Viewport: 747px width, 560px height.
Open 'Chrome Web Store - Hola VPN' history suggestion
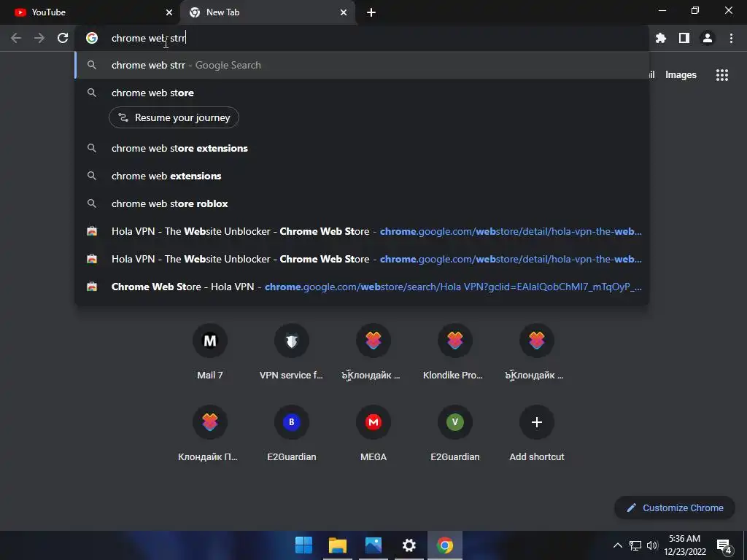[362, 287]
